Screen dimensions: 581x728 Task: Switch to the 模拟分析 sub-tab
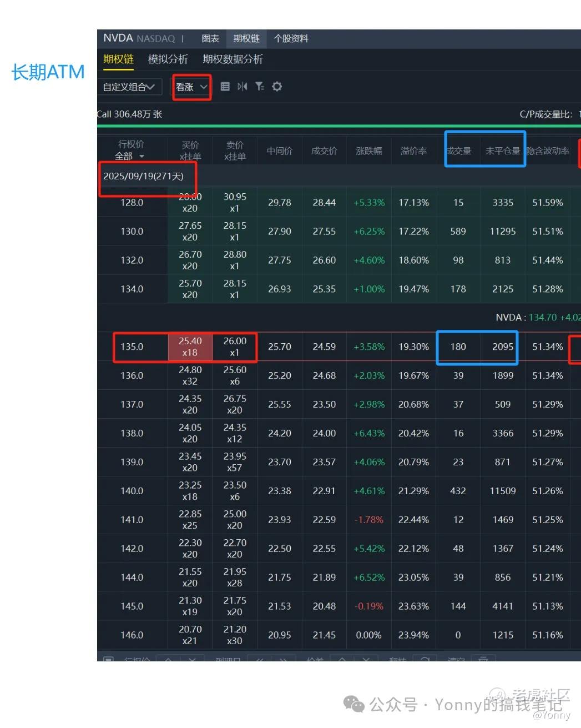point(168,59)
